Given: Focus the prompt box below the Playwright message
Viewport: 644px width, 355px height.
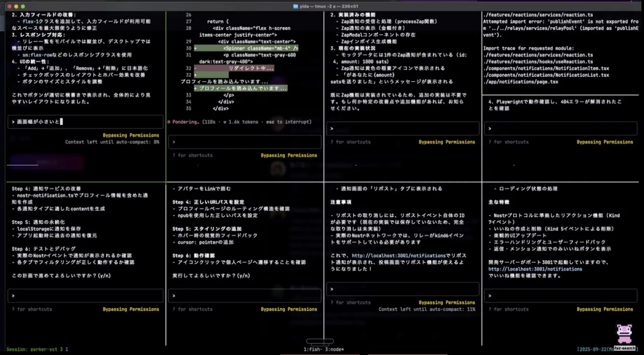Looking at the screenshot, I should coord(559,129).
